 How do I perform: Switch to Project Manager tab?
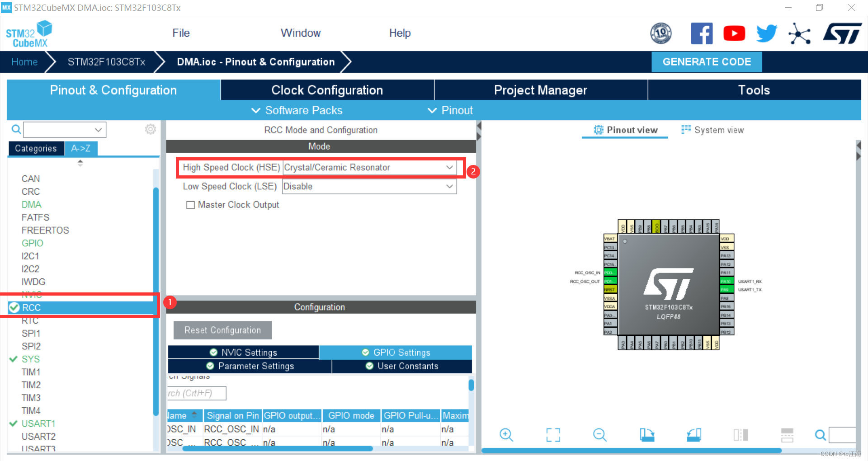tap(541, 90)
